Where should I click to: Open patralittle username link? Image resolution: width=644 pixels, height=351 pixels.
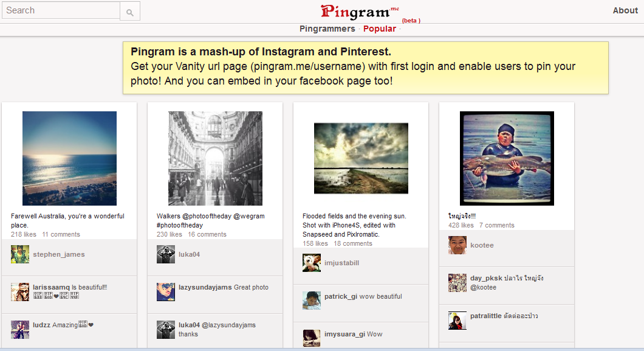[486, 316]
